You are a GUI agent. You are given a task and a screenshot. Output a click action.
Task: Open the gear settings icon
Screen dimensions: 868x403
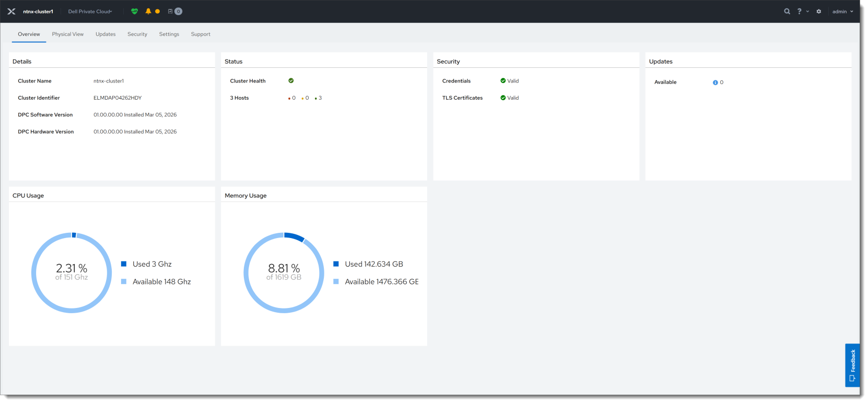coord(819,11)
